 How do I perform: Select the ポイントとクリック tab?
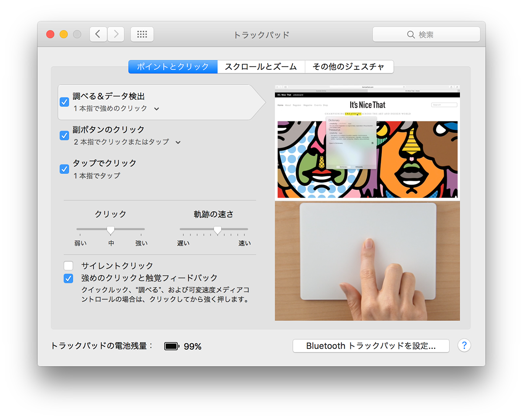click(173, 66)
